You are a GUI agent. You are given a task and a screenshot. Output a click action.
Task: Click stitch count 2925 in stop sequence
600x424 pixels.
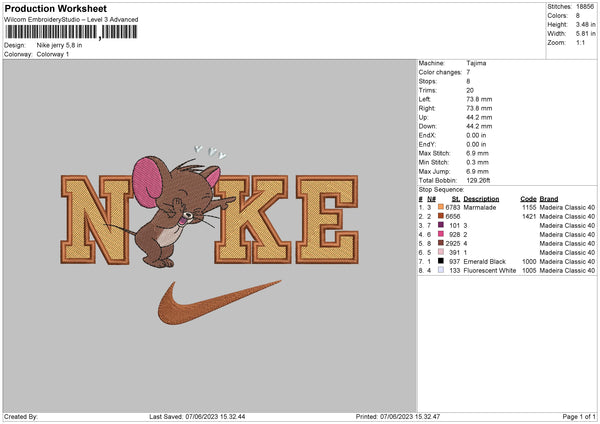pyautogui.click(x=453, y=243)
